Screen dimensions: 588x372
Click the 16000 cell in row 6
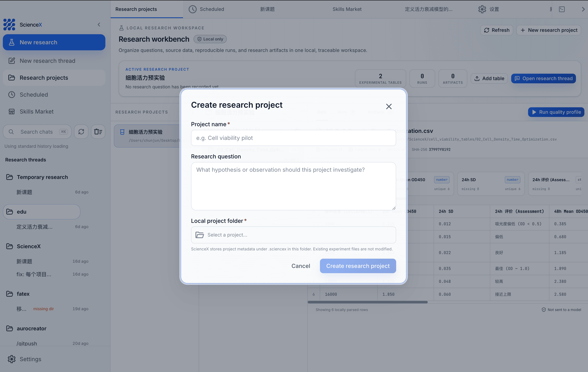(348, 294)
